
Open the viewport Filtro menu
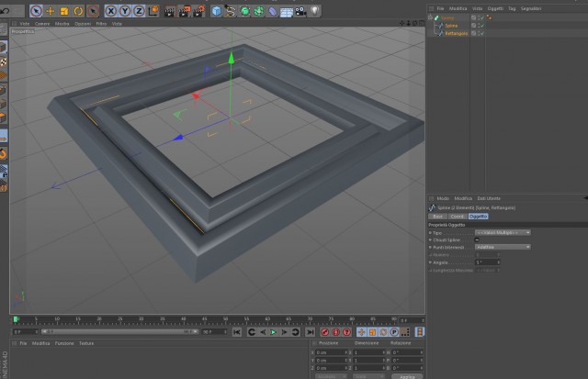[x=101, y=24]
